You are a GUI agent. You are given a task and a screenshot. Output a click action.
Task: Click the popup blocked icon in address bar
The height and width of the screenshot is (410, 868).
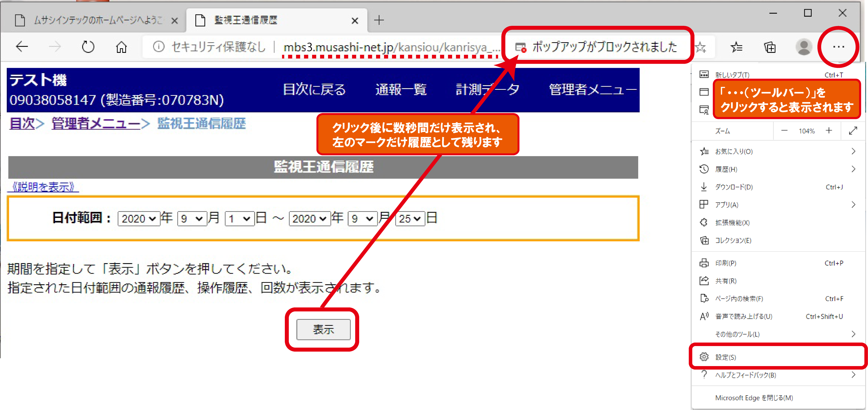(521, 48)
